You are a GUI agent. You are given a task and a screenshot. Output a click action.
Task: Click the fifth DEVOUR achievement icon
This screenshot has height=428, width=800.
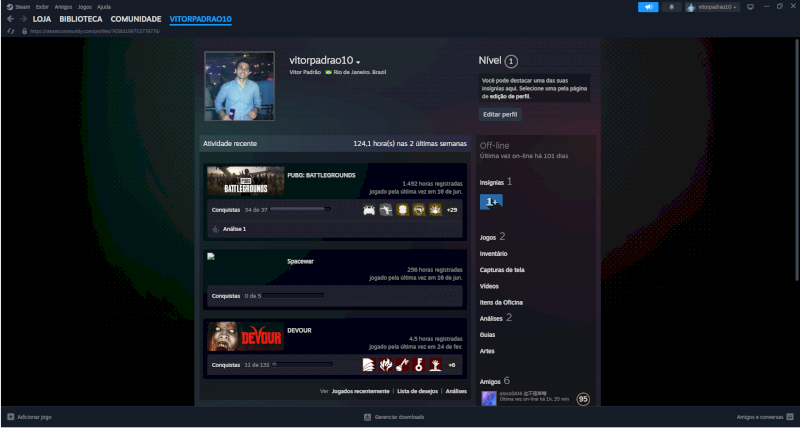tap(435, 365)
